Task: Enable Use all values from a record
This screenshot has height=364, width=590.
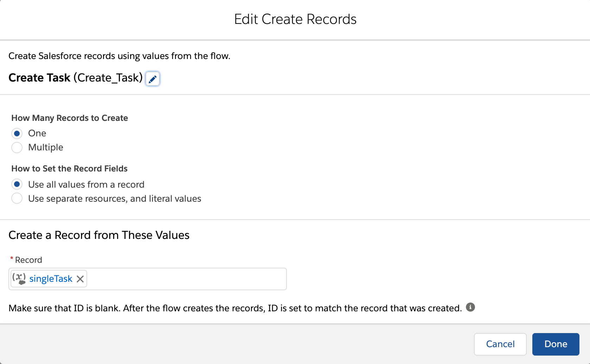Action: tap(17, 184)
